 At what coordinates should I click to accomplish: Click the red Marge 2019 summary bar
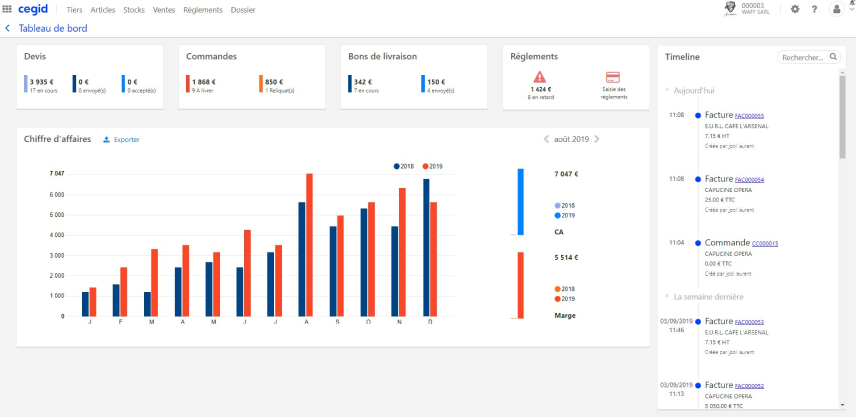[520, 285]
